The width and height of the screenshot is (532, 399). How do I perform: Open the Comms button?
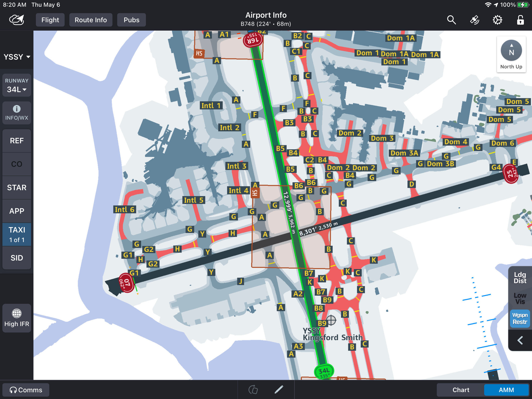pos(26,390)
